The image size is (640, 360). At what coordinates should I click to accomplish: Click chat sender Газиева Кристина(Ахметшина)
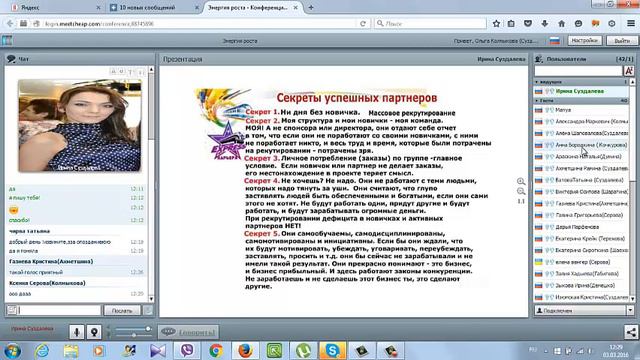point(51,262)
